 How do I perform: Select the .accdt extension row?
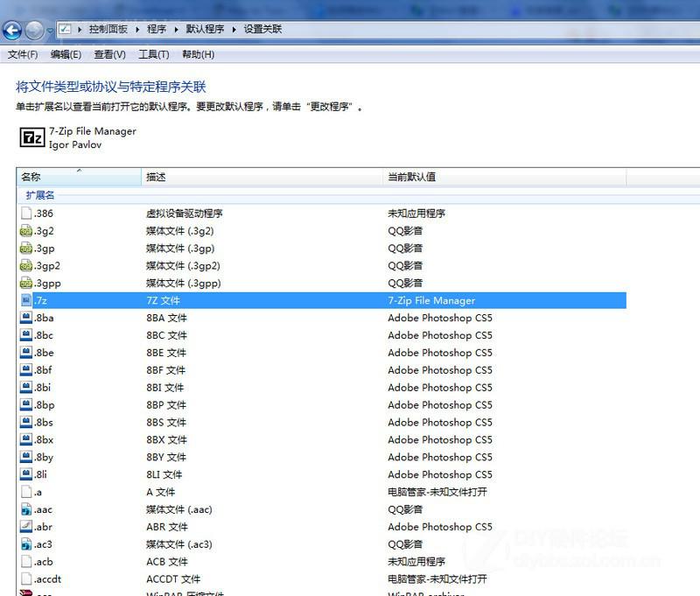pos(48,579)
